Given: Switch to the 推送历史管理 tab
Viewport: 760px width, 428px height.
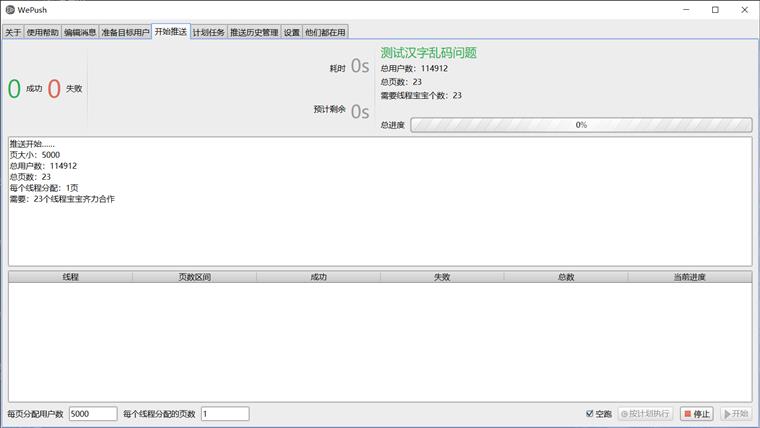Looking at the screenshot, I should point(254,32).
